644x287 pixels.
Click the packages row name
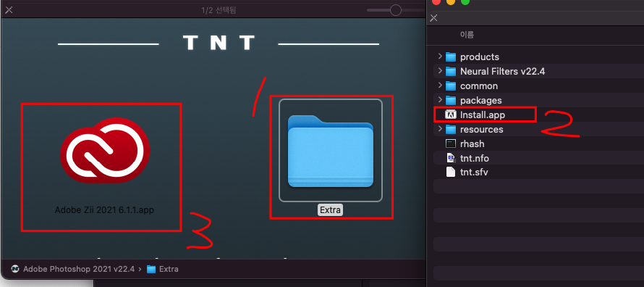pos(481,100)
